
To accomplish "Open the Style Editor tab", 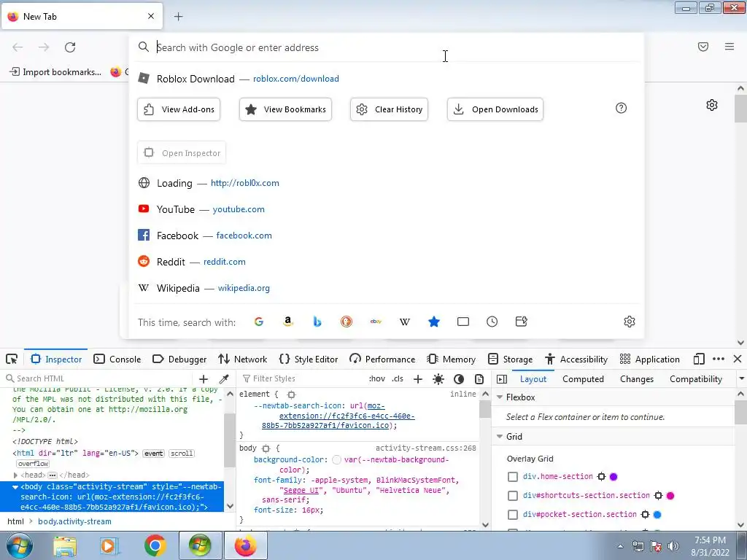I will pyautogui.click(x=309, y=359).
